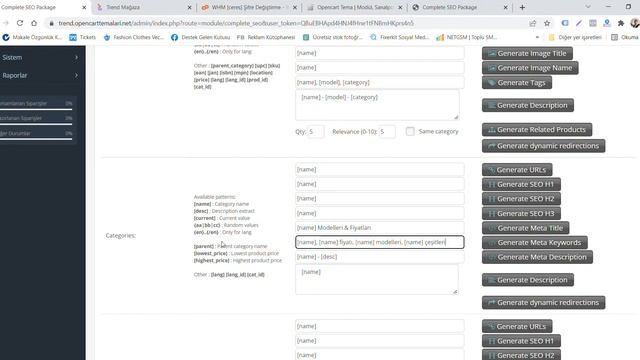Close the WHM tab
The width and height of the screenshot is (640, 360).
click(295, 7)
